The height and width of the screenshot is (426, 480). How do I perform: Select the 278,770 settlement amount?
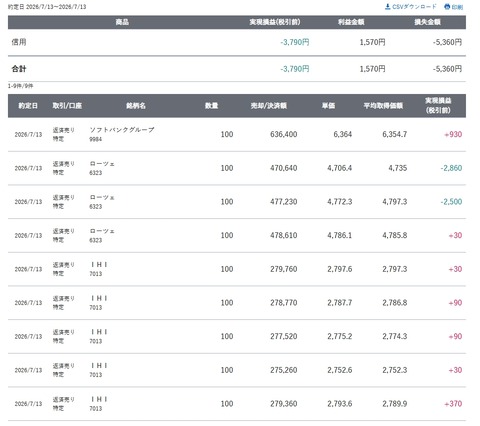click(284, 303)
